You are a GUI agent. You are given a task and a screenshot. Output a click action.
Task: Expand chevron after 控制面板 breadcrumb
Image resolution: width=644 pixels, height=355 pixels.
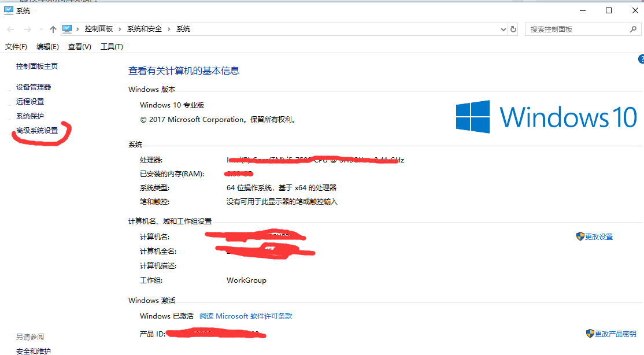coord(120,29)
